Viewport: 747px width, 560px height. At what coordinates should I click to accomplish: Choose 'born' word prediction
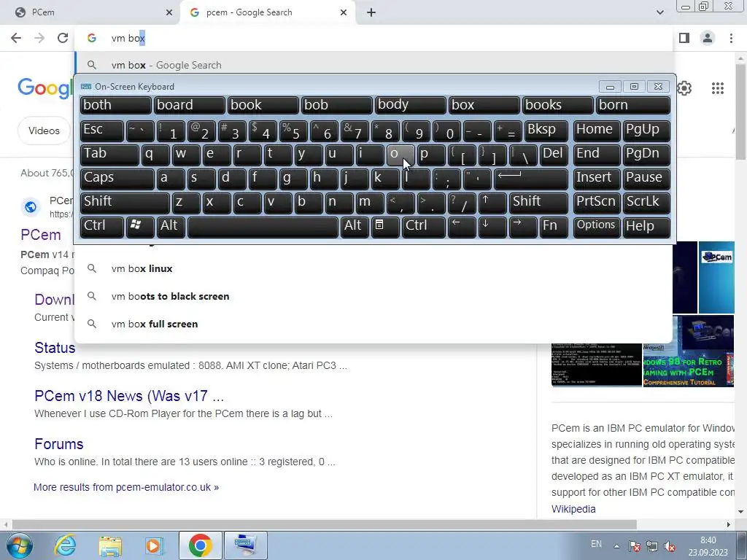point(633,105)
